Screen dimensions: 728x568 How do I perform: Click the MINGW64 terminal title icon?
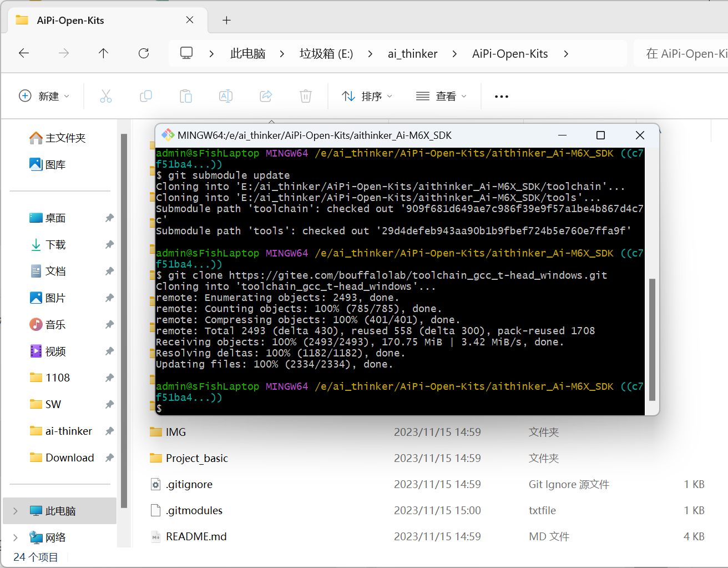pyautogui.click(x=168, y=135)
